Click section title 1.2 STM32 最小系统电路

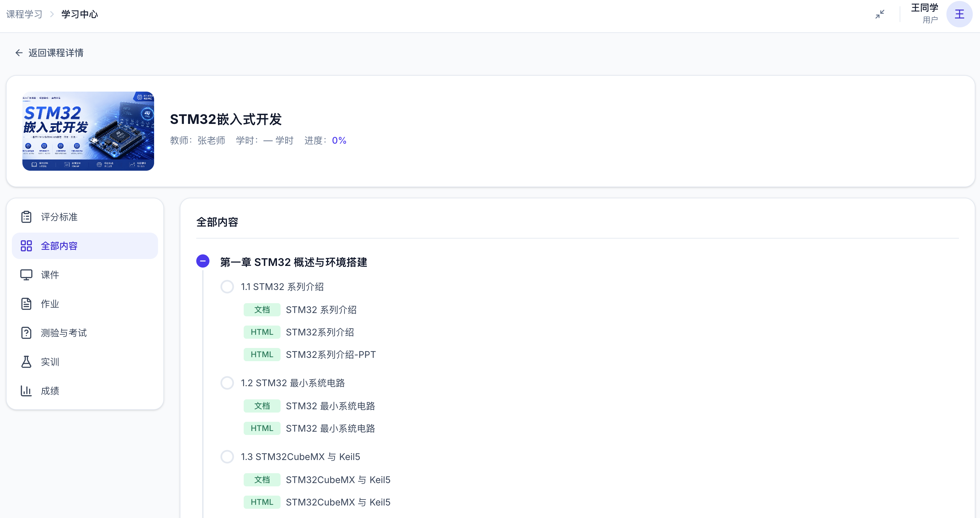[x=293, y=383]
